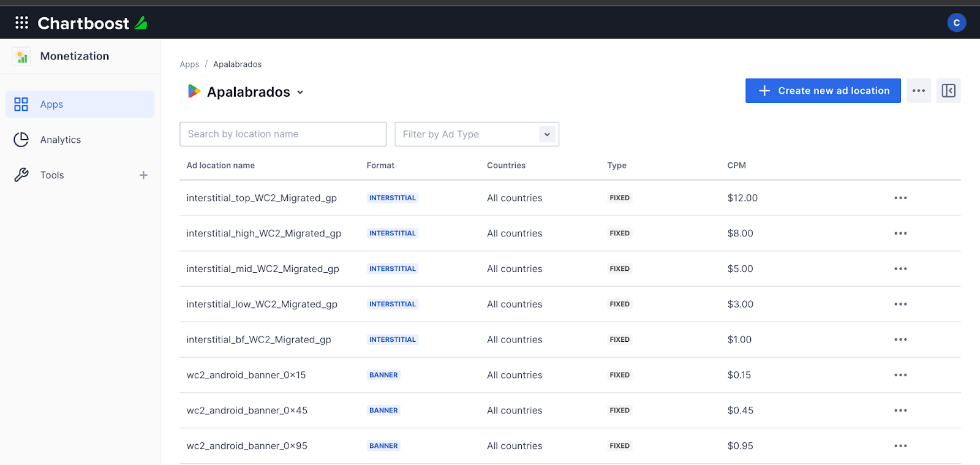This screenshot has height=465, width=980.
Task: Open the user account avatar menu
Action: 956,23
